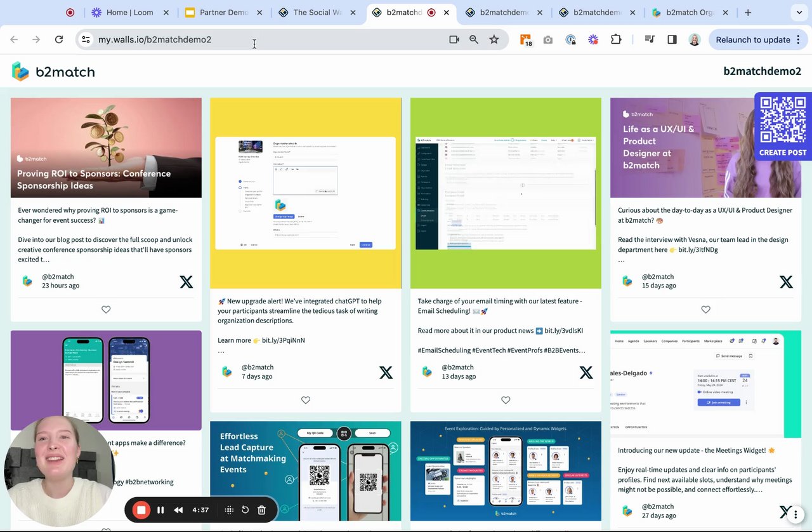The height and width of the screenshot is (532, 812).
Task: Click the browser forward arrow
Action: (x=36, y=39)
